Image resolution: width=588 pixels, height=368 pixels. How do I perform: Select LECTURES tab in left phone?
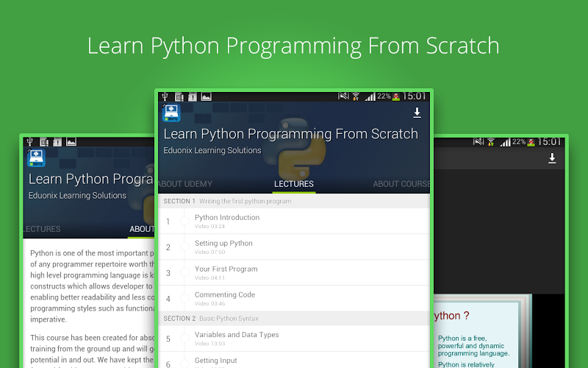42,229
